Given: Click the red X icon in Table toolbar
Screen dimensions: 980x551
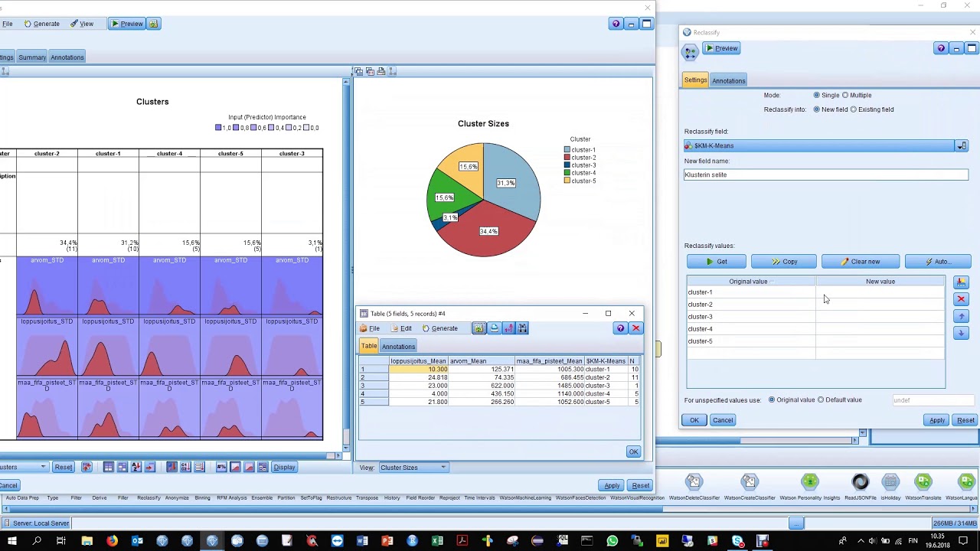Looking at the screenshot, I should pos(635,328).
